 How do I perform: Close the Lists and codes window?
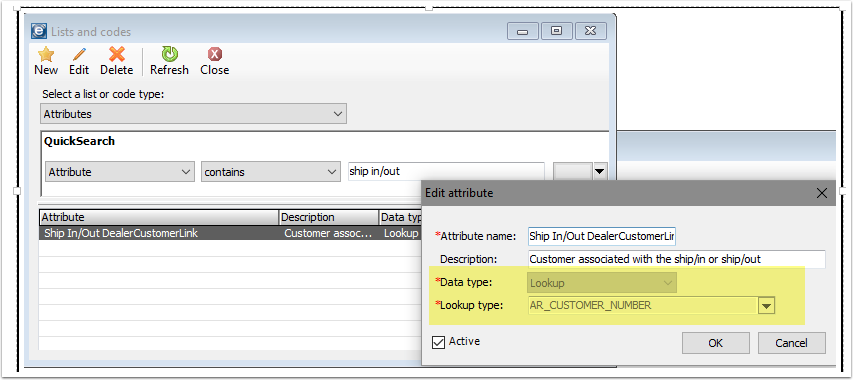[590, 31]
